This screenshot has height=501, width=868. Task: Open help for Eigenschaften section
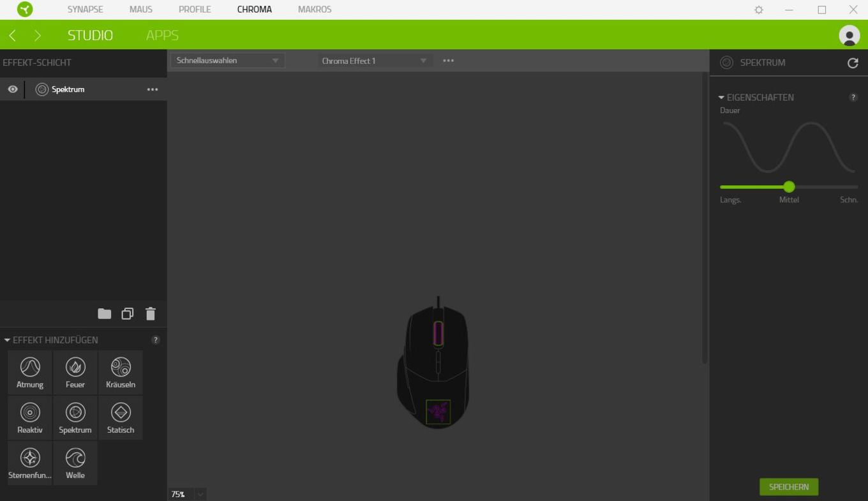click(x=853, y=98)
